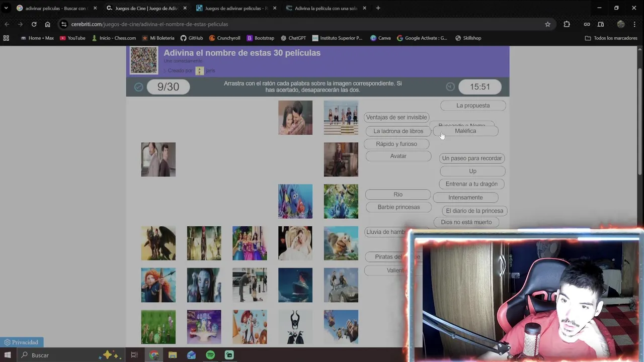Bookmark this page with the star icon
Image resolution: width=644 pixels, height=362 pixels.
click(547, 24)
